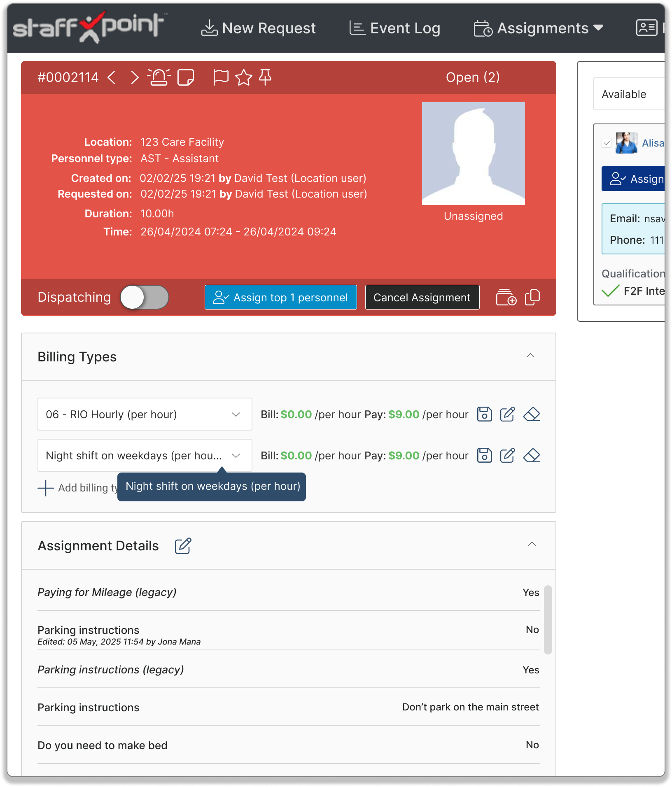Open the sticky note icon
The height and width of the screenshot is (787, 672).
(x=185, y=77)
